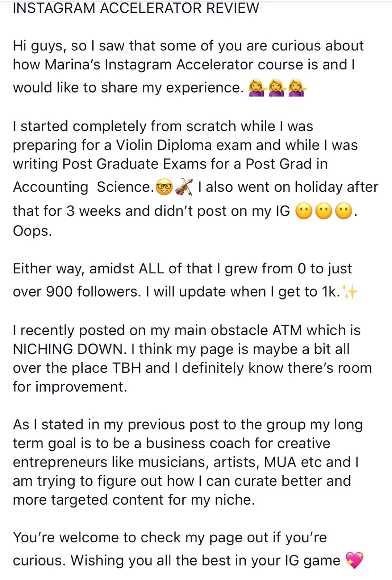
Task: Tap the first no-mouth face emoji
Action: (304, 211)
